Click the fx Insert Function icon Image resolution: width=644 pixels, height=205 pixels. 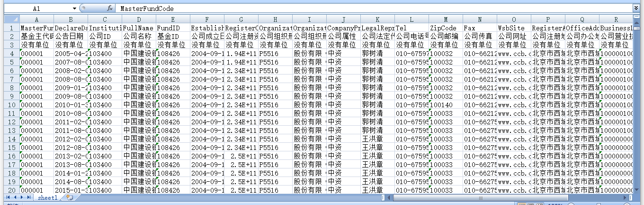(109, 9)
